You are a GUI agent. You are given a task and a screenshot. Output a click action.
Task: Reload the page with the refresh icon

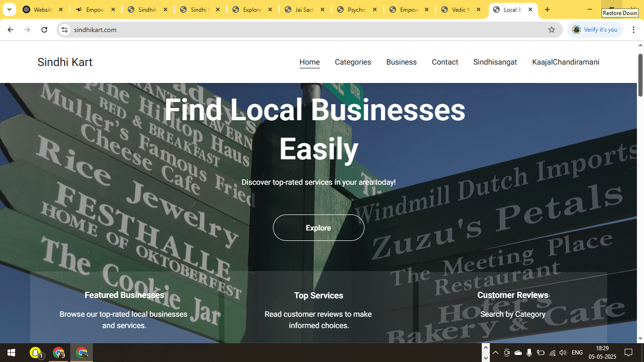point(44,30)
